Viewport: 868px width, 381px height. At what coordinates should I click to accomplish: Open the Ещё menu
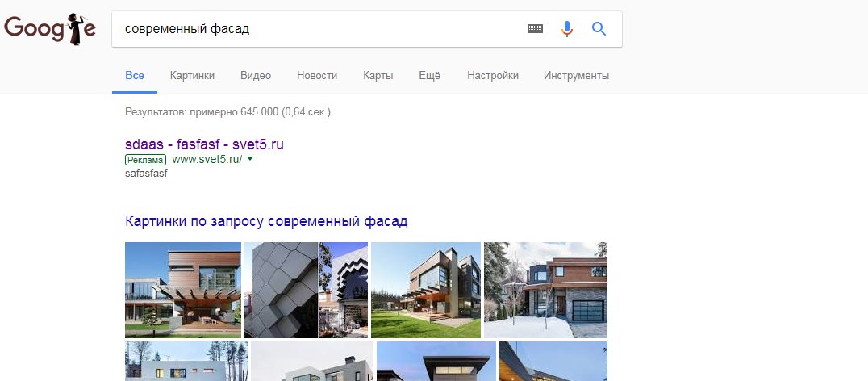point(430,75)
